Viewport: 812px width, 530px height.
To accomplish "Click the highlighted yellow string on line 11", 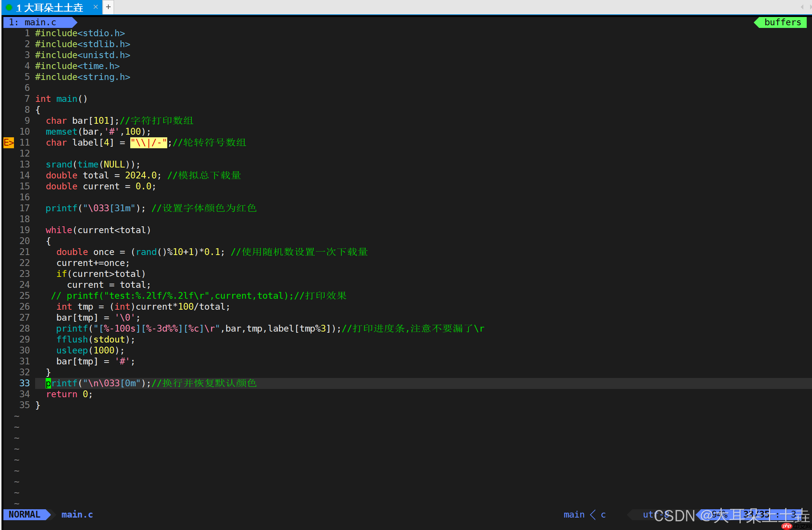I will coord(148,143).
